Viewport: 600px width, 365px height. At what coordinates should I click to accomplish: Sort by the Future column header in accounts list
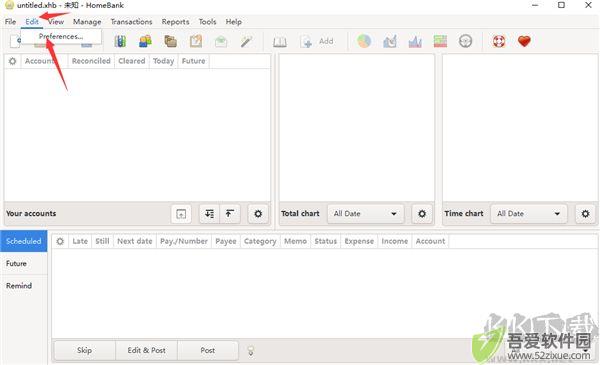tap(193, 61)
